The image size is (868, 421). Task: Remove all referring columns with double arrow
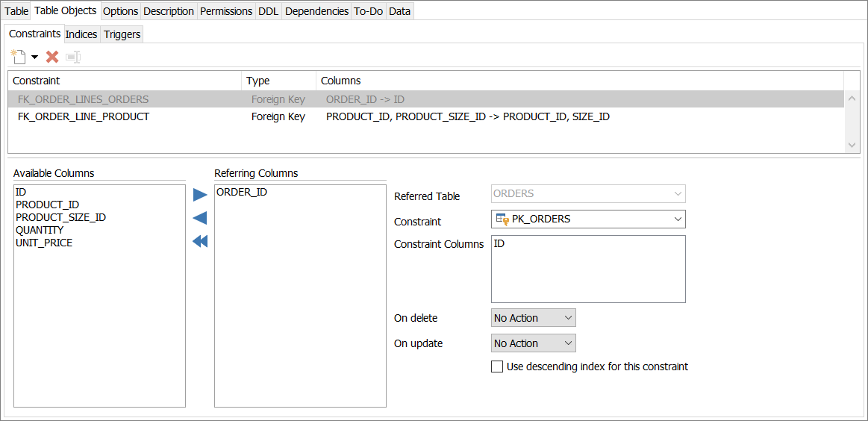[200, 241]
